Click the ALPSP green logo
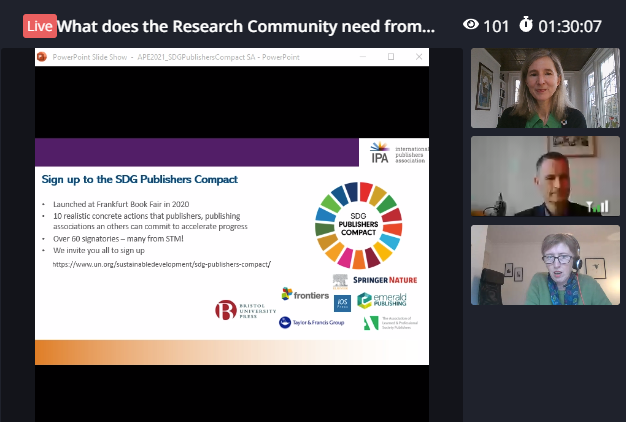This screenshot has height=422, width=626. coord(390,323)
